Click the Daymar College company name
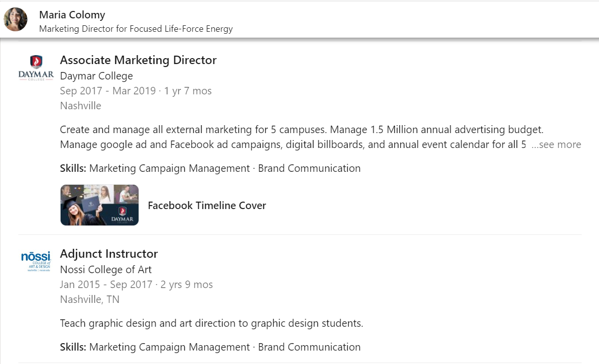Screen dimensions: 599x364 pos(96,76)
